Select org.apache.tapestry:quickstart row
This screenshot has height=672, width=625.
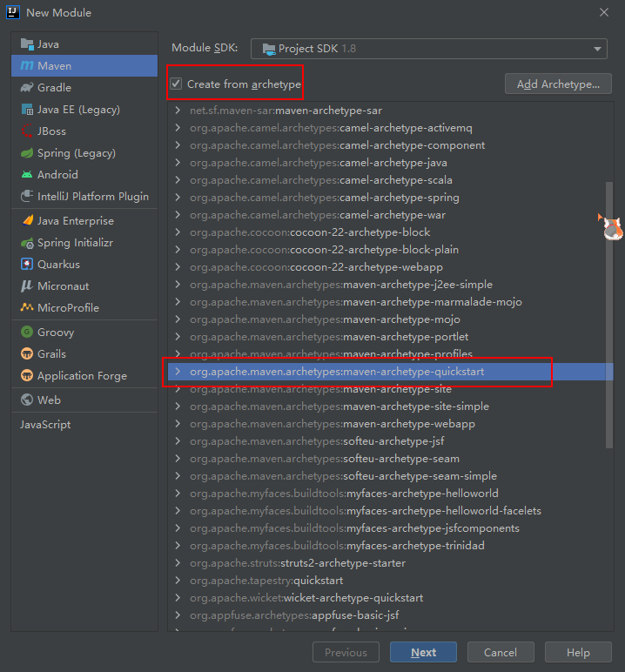click(391, 581)
